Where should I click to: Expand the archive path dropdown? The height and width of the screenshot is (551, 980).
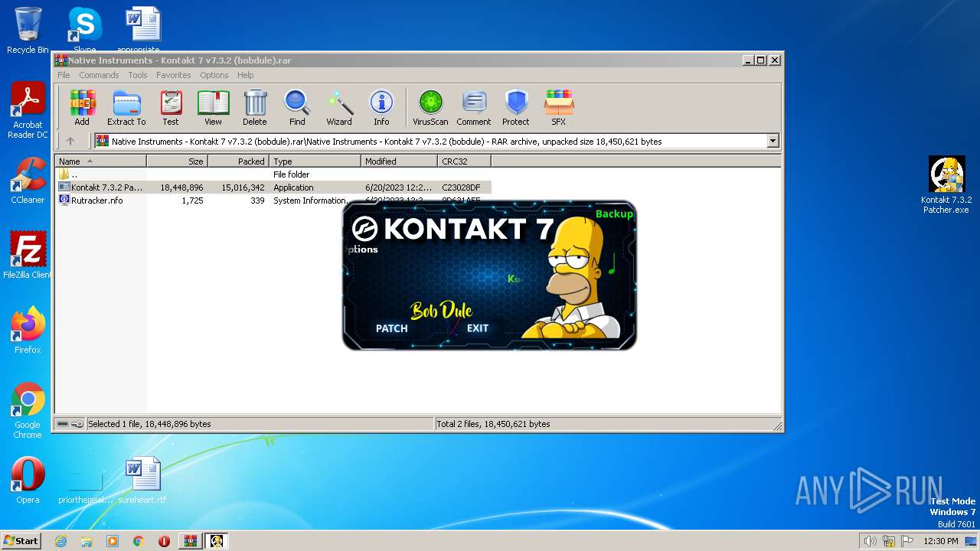773,141
